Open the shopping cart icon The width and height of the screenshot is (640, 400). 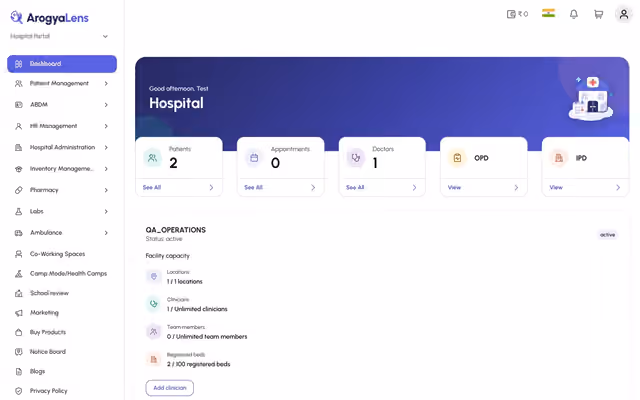[598, 14]
